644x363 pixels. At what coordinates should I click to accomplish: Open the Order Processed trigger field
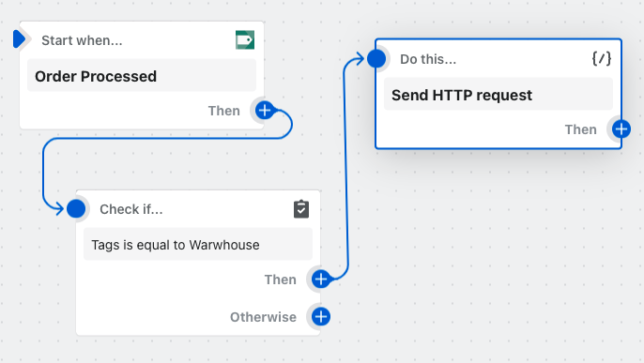pos(142,76)
